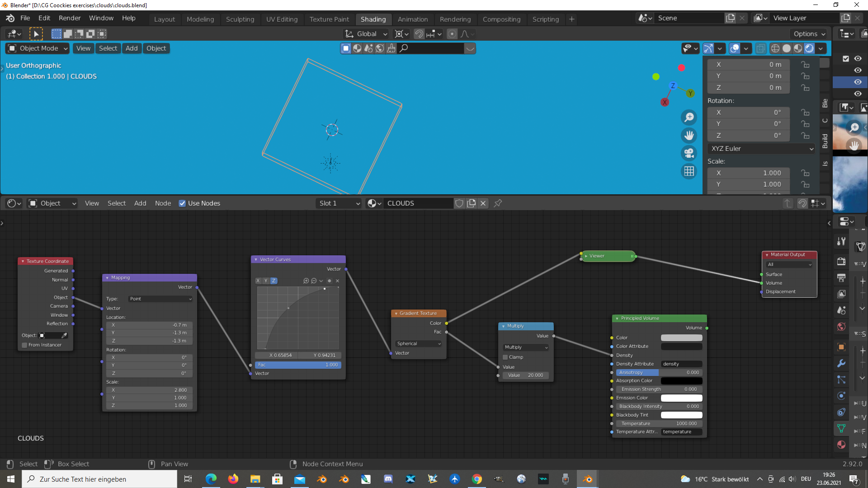The width and height of the screenshot is (868, 488).
Task: Click the fake user shield icon
Action: [x=459, y=203]
